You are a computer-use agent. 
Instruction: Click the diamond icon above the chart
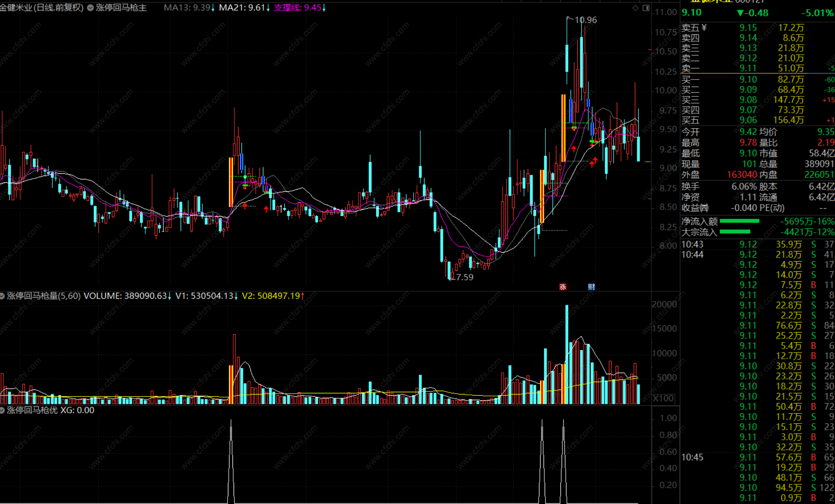tap(636, 8)
